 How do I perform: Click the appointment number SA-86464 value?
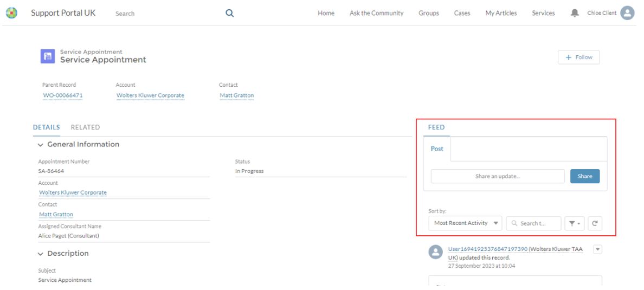click(x=51, y=171)
